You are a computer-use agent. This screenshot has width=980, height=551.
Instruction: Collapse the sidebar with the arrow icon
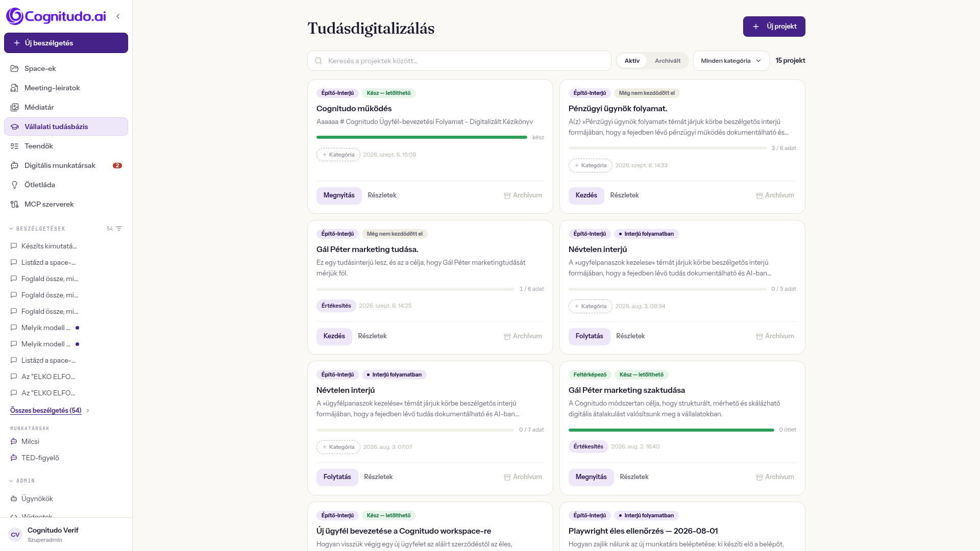click(118, 16)
